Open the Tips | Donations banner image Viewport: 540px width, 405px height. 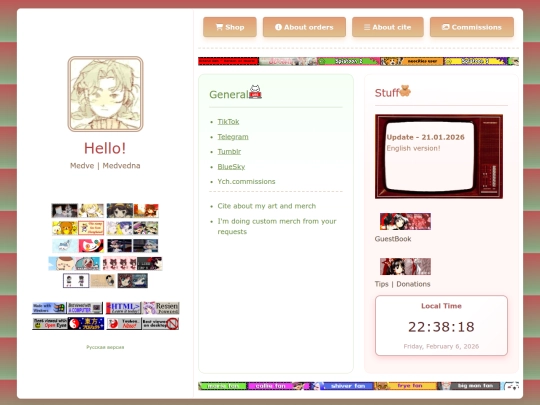pyautogui.click(x=405, y=267)
